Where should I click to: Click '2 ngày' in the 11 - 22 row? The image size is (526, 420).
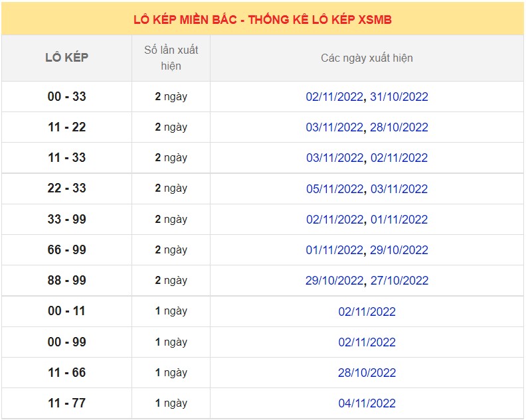tap(171, 127)
